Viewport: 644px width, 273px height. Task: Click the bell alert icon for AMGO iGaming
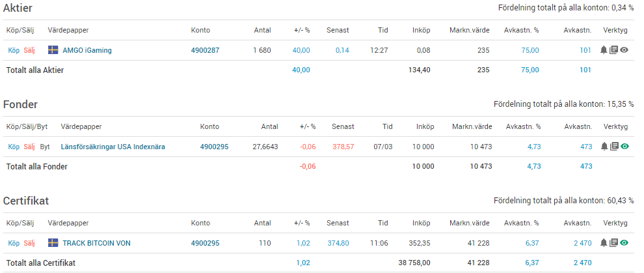pos(603,50)
